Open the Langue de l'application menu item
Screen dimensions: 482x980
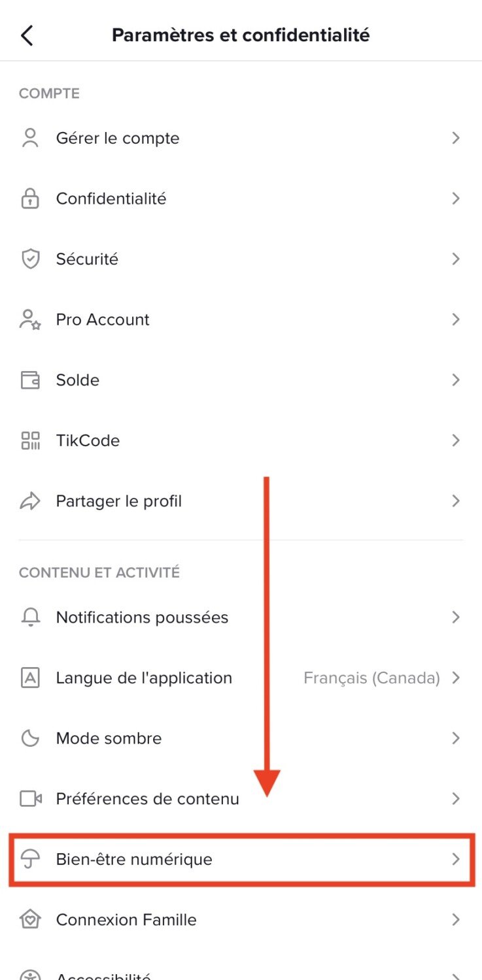tap(144, 678)
